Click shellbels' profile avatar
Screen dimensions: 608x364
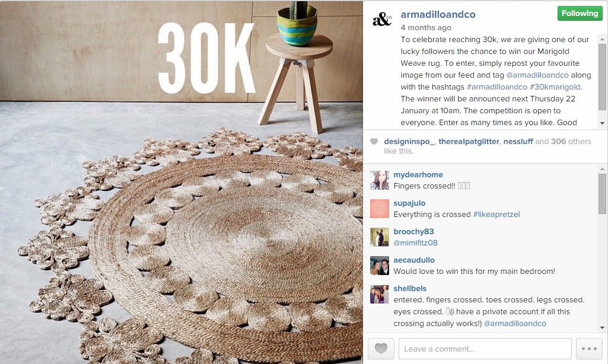pos(379,294)
